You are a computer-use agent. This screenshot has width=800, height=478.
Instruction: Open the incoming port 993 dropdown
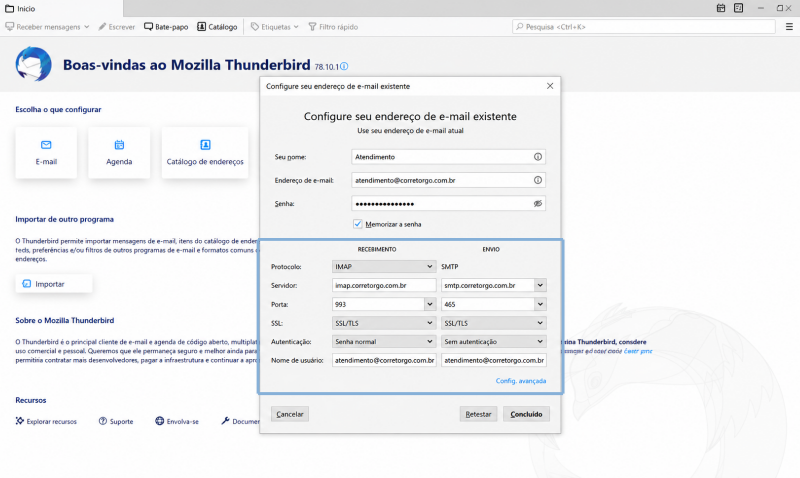pos(430,304)
